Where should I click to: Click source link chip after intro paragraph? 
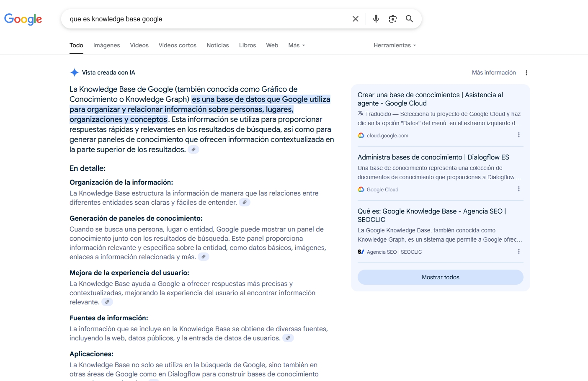click(193, 149)
